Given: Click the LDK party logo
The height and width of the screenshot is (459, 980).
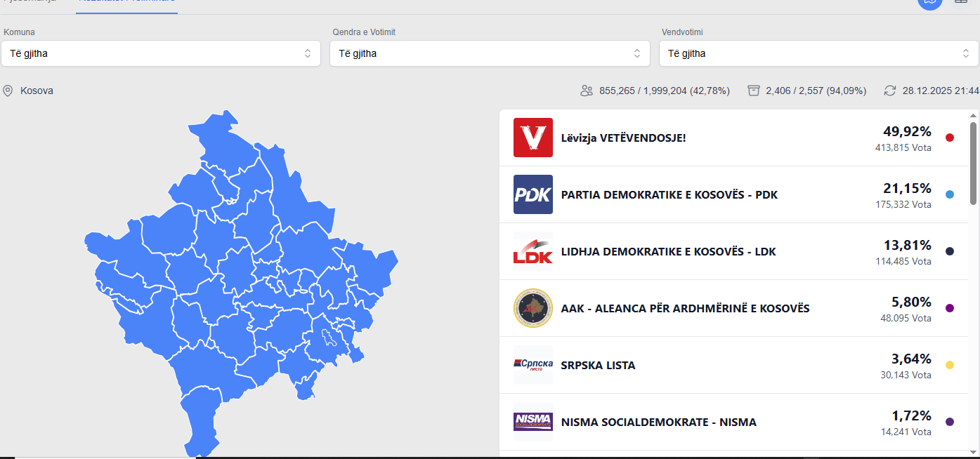Looking at the screenshot, I should [x=533, y=251].
